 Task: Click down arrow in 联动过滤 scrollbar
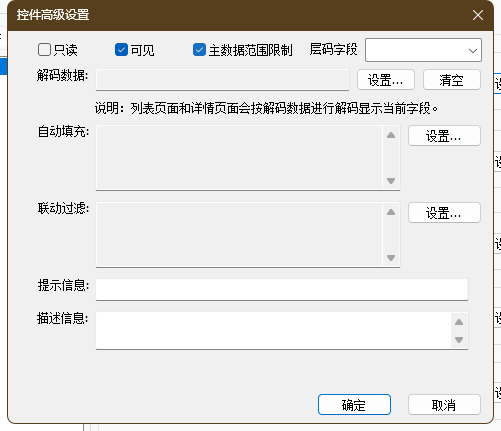(x=391, y=258)
